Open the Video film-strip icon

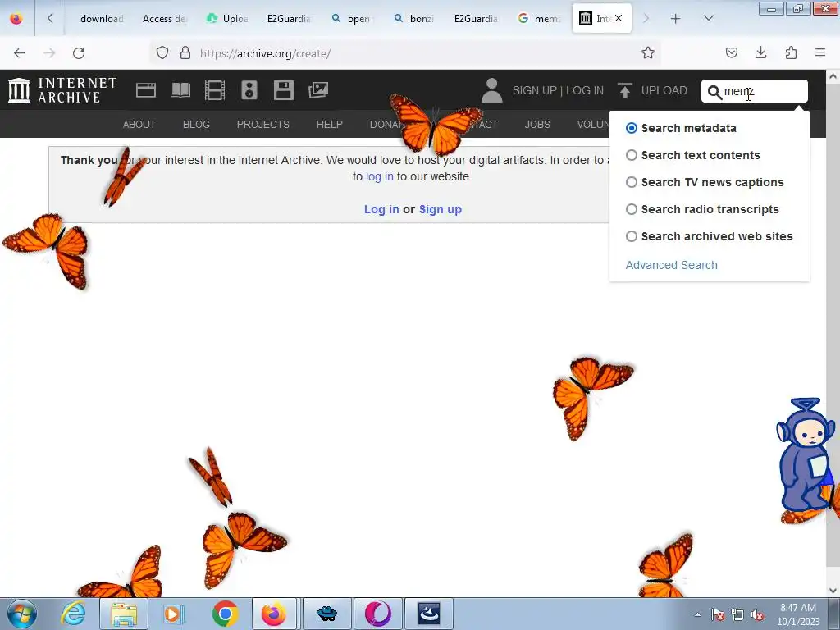[x=215, y=90]
